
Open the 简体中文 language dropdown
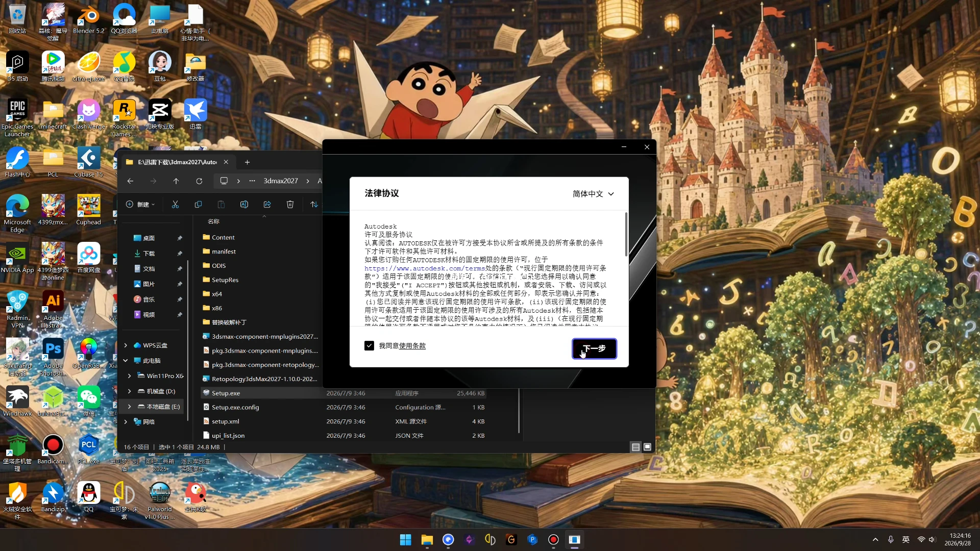[x=593, y=194]
